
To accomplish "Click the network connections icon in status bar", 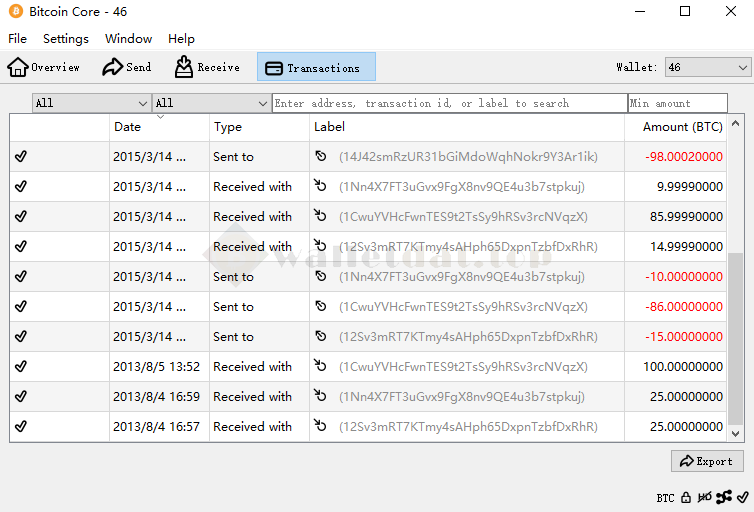I will tap(723, 497).
